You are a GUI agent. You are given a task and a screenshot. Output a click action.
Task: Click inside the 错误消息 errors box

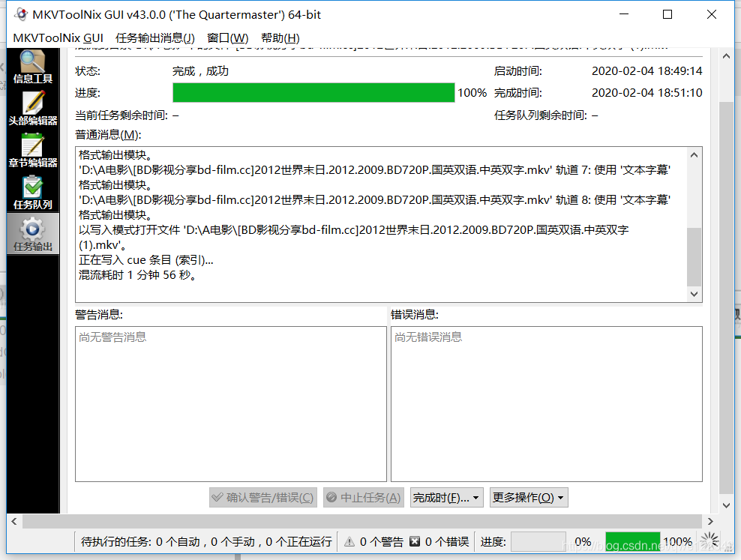(546, 404)
